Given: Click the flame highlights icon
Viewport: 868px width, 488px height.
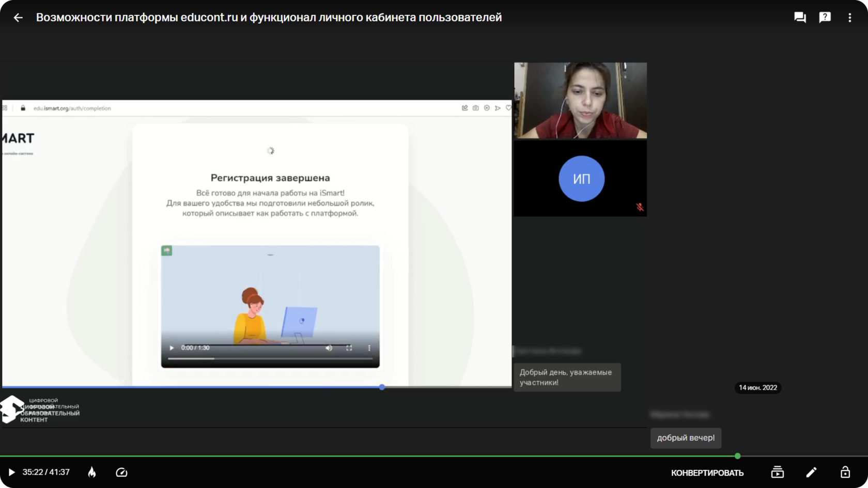Looking at the screenshot, I should pos(92,473).
